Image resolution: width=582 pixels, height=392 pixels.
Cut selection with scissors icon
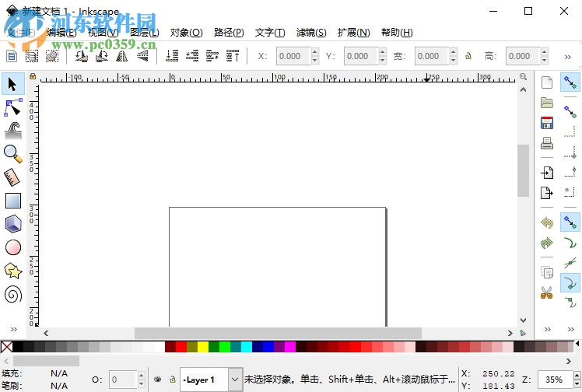[x=547, y=292]
